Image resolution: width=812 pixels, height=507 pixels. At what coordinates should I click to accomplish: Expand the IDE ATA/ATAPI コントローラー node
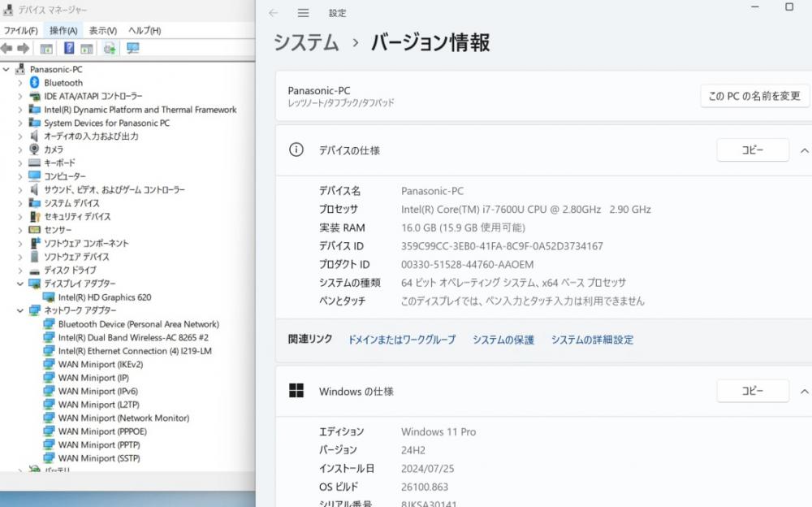point(20,96)
